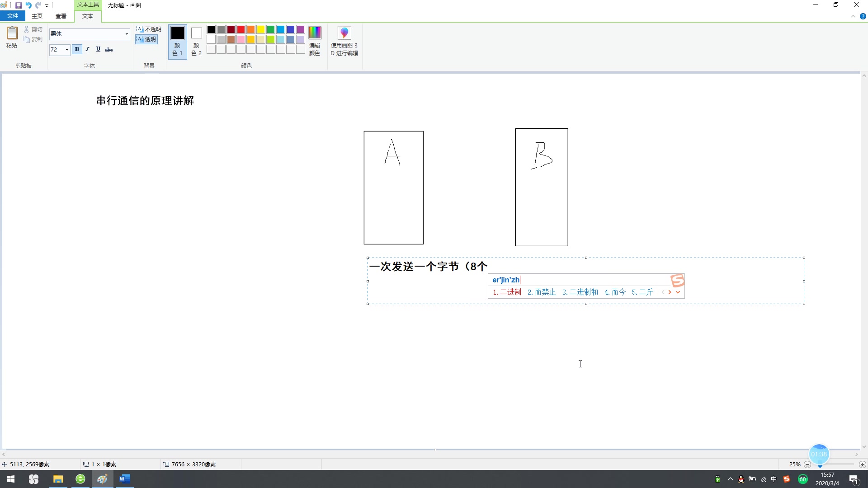
Task: Switch to the Text ribbon tab
Action: (88, 16)
